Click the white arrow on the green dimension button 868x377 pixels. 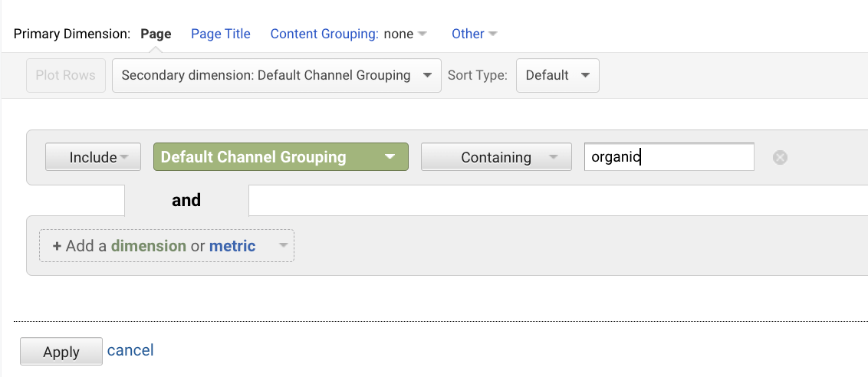tap(390, 157)
